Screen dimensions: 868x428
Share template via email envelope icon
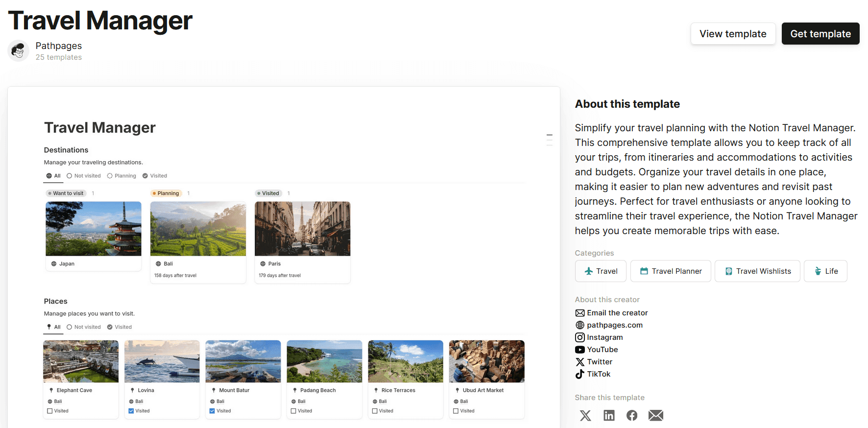(x=656, y=416)
